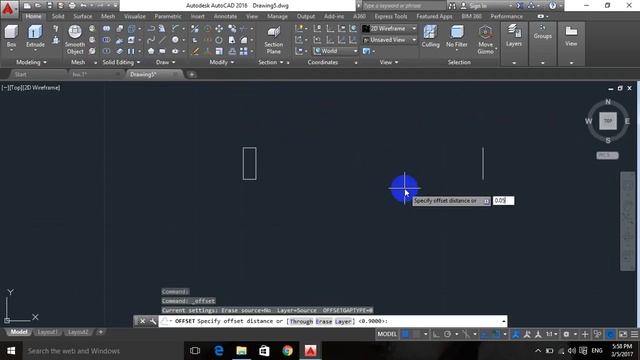Image resolution: width=640 pixels, height=360 pixels.
Task: Click the Move Gizmo icon
Action: click(x=485, y=39)
